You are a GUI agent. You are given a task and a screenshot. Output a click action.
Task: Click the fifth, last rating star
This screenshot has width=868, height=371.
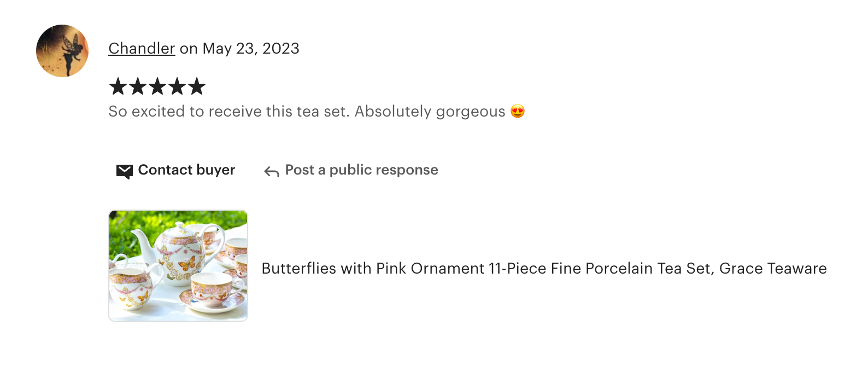click(197, 86)
